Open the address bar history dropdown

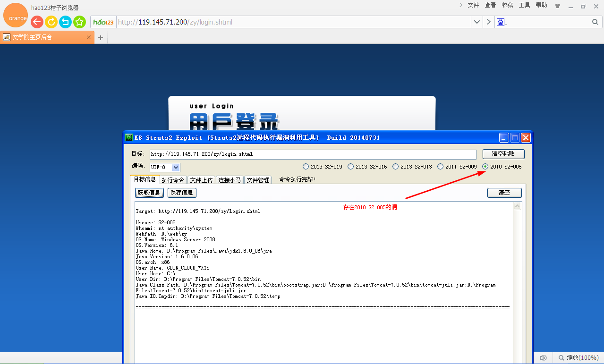(477, 22)
